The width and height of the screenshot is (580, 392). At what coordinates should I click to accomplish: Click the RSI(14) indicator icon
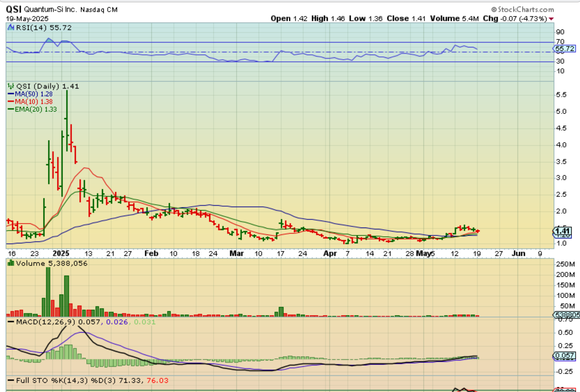coord(11,28)
